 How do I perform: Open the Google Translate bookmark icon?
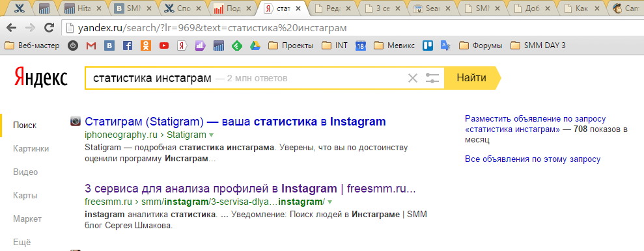[446, 46]
